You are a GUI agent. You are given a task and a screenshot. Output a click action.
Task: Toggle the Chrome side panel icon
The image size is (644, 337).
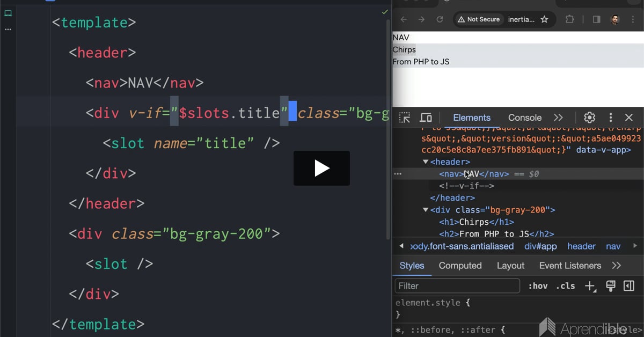point(596,19)
